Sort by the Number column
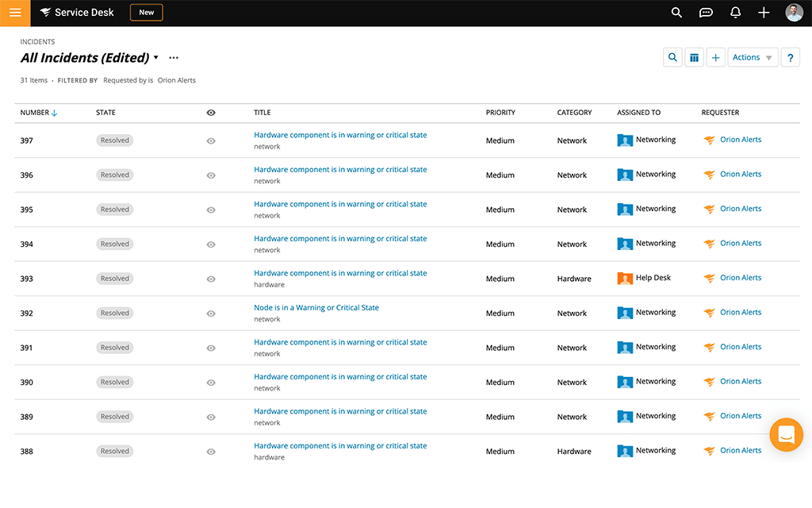This screenshot has height=508, width=812. tap(35, 113)
